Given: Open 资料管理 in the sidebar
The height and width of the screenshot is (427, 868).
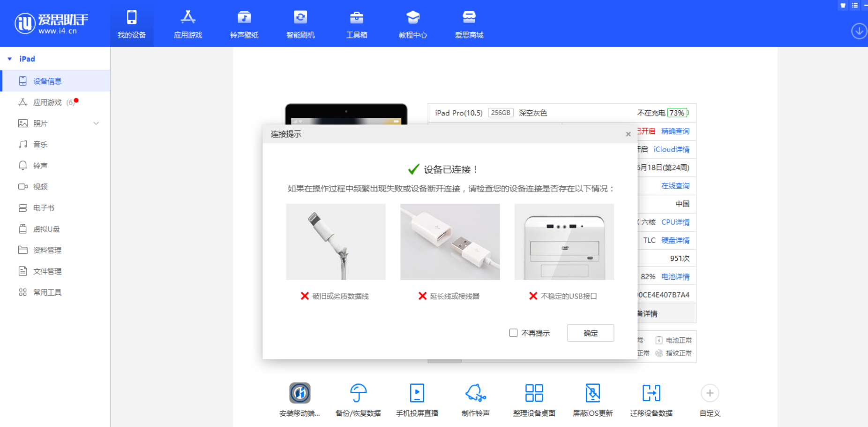Looking at the screenshot, I should 55,250.
